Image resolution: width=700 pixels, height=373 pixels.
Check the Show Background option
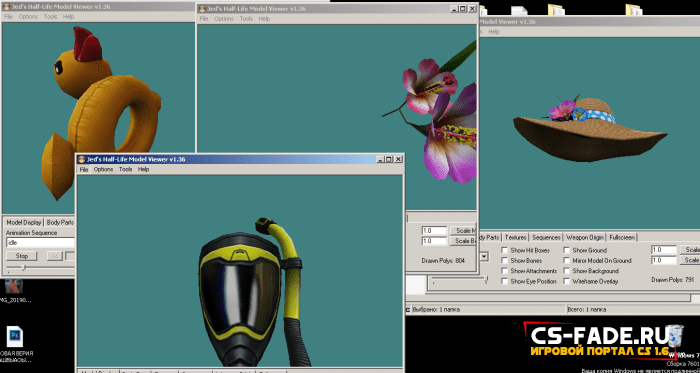567,271
